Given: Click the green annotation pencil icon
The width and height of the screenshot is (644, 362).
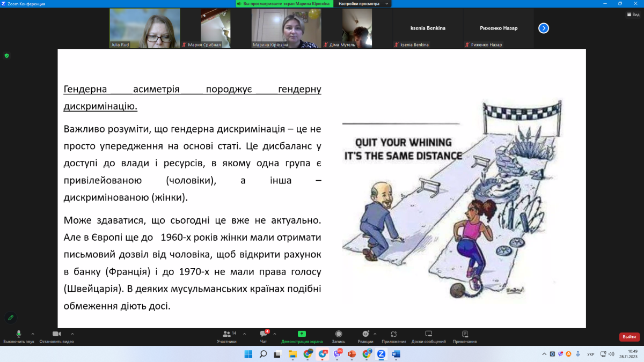Looking at the screenshot, I should pos(10,317).
